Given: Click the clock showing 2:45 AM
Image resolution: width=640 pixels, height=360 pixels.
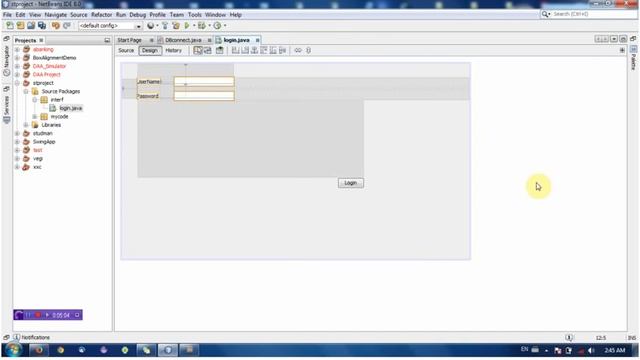Looking at the screenshot, I should pyautogui.click(x=615, y=350).
